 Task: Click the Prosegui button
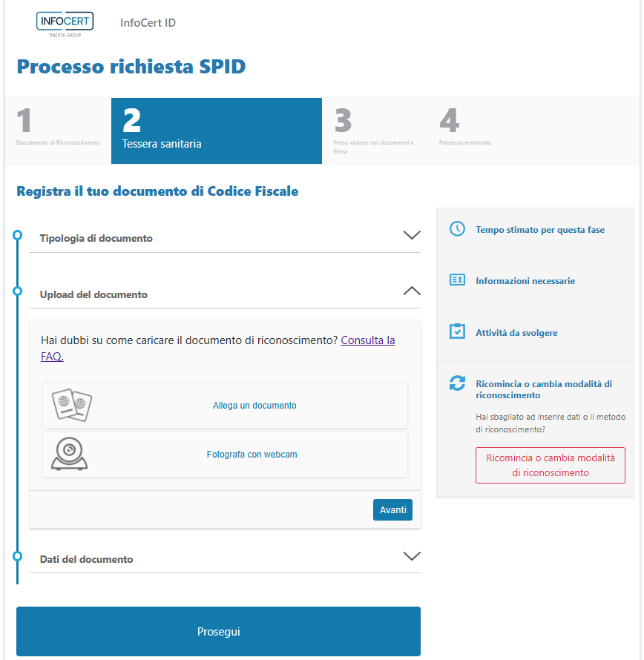pos(218,632)
